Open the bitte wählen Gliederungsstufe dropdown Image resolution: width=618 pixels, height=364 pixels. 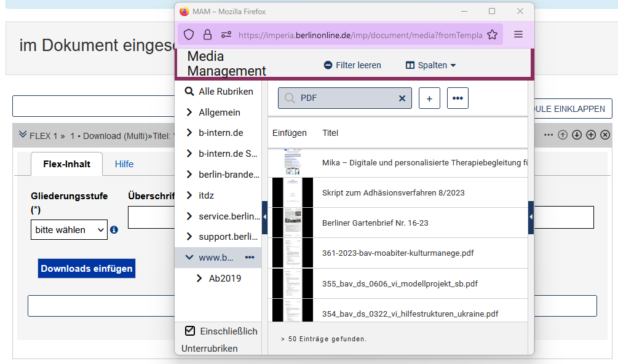[x=69, y=229]
